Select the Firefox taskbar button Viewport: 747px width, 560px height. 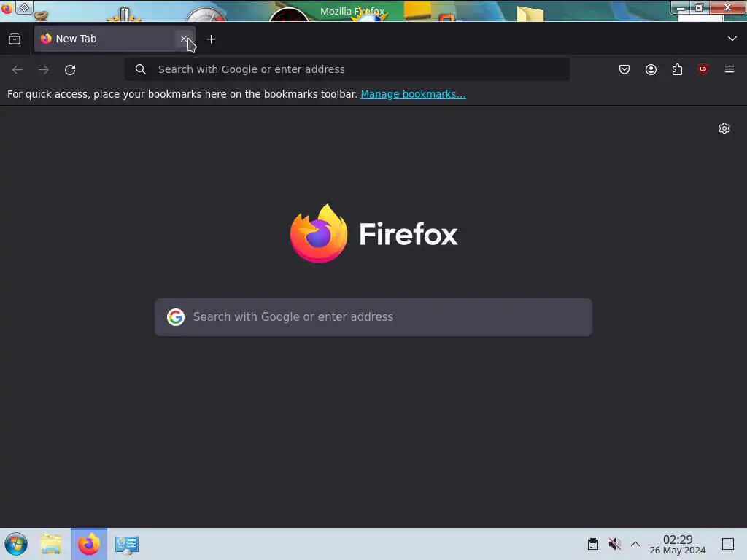tap(89, 544)
